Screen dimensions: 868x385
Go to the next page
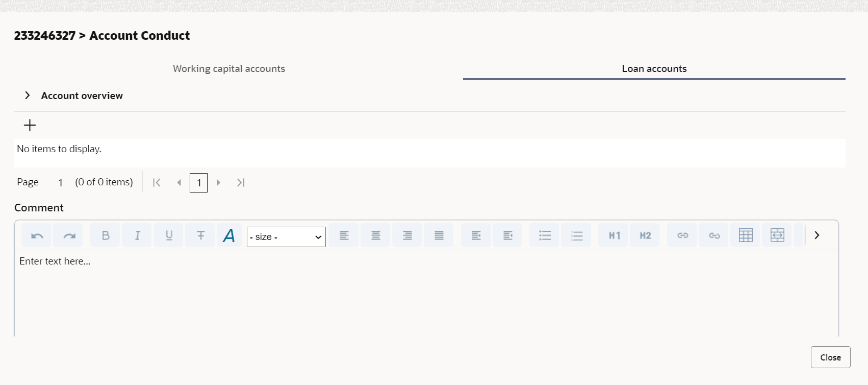(218, 182)
